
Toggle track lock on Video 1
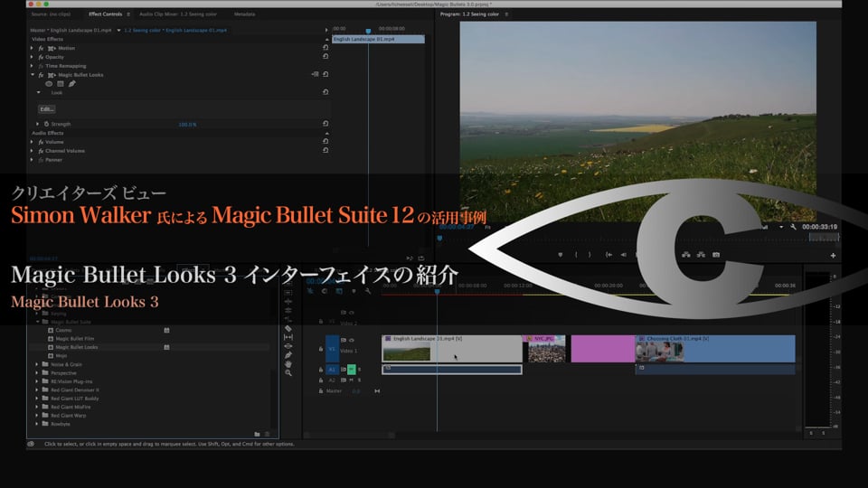[x=320, y=349]
